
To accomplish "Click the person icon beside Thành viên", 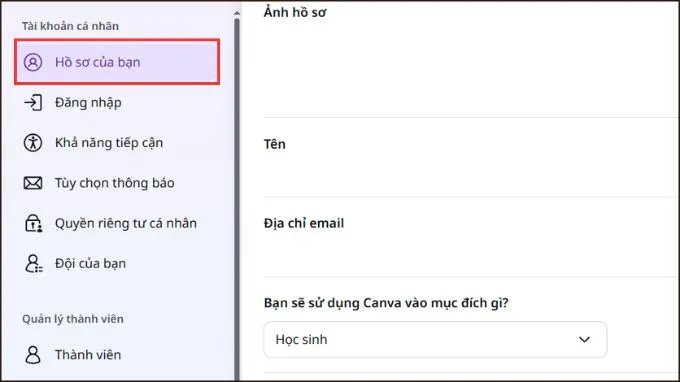I will (33, 355).
